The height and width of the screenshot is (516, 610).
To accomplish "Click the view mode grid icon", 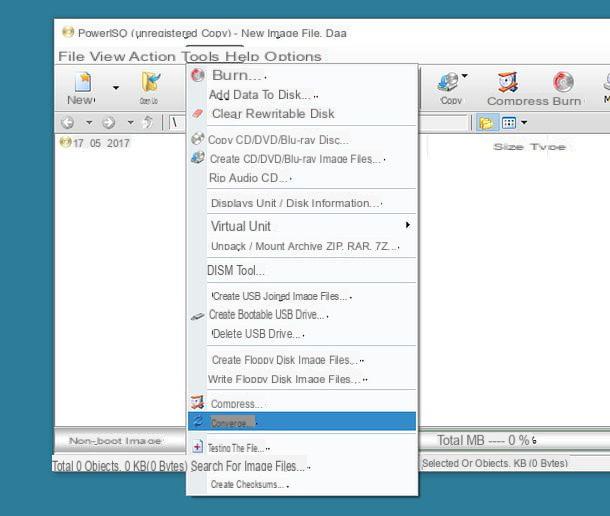I will (508, 123).
